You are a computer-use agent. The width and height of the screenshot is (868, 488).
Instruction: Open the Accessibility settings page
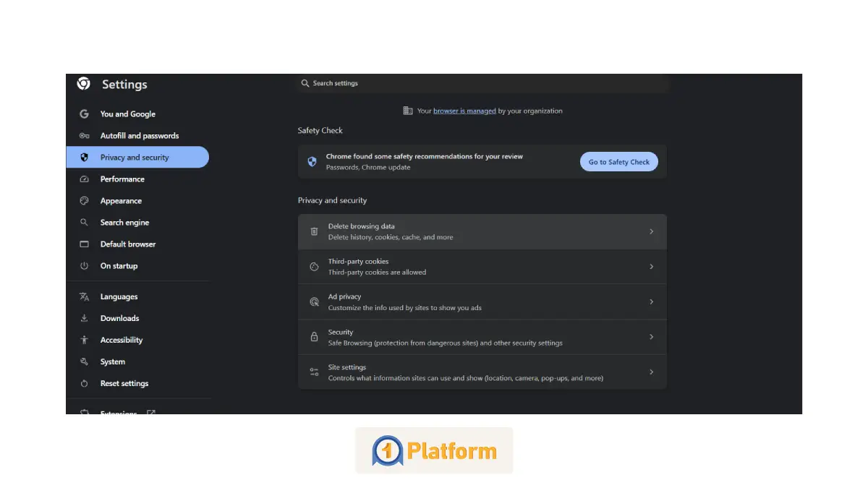(x=122, y=340)
